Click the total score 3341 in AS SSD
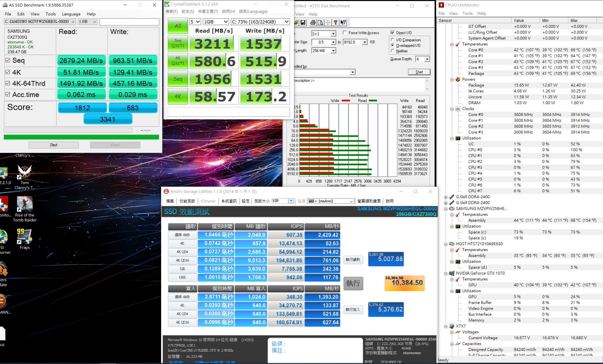The height and width of the screenshot is (364, 603). (x=108, y=119)
